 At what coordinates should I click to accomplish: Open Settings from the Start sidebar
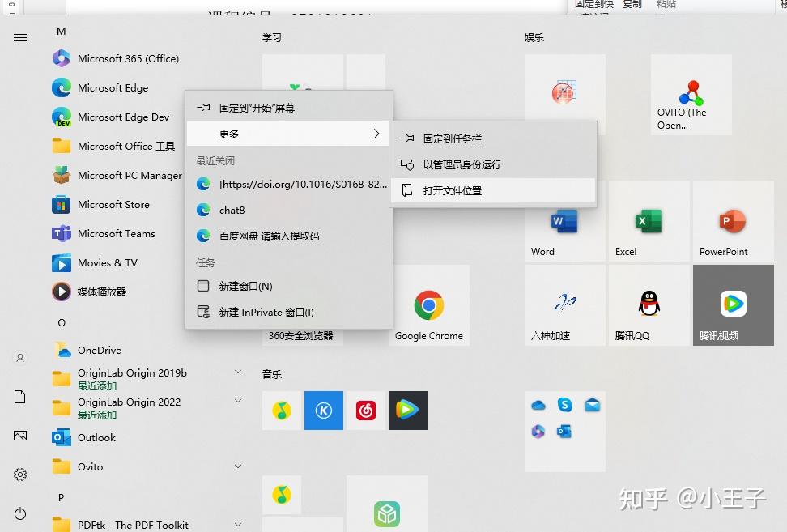(x=20, y=475)
